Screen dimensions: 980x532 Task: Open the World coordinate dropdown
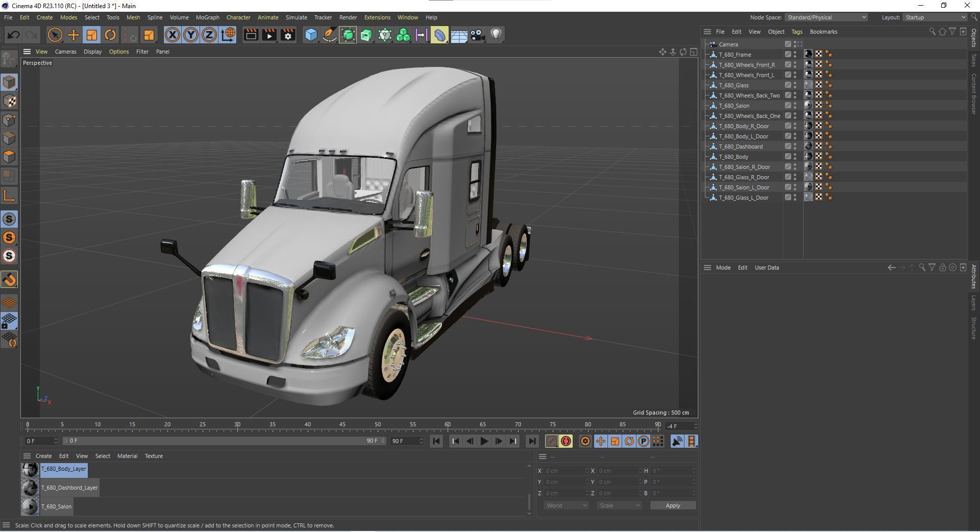[566, 505]
